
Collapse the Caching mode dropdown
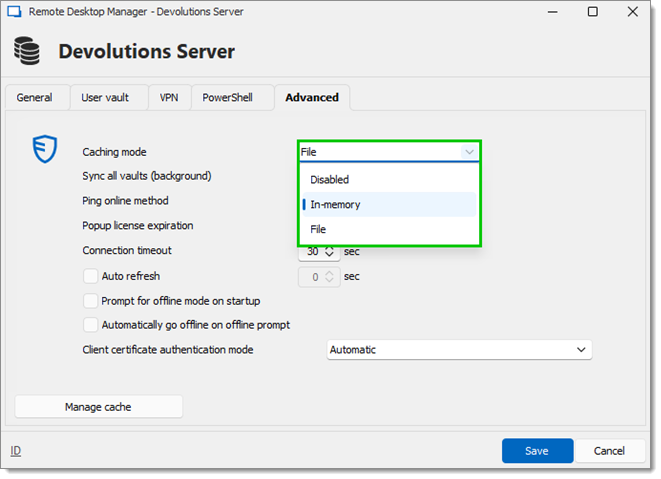point(469,152)
